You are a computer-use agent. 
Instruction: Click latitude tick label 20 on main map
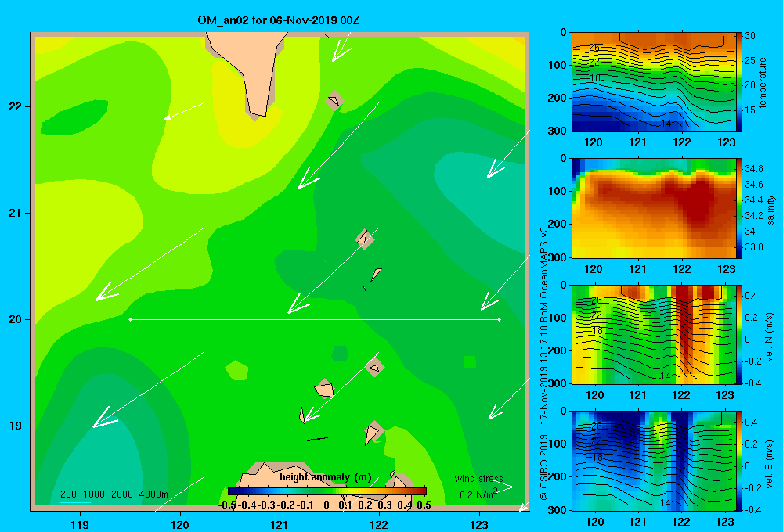(x=15, y=319)
